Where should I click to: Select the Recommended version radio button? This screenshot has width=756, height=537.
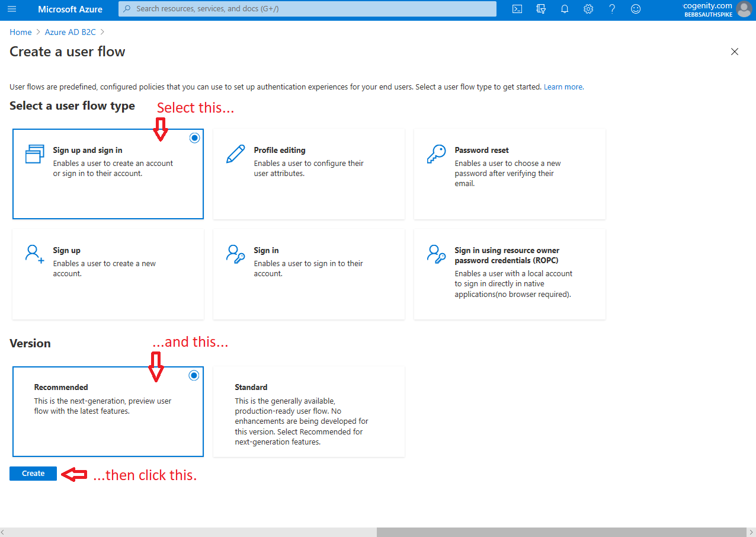coord(194,375)
